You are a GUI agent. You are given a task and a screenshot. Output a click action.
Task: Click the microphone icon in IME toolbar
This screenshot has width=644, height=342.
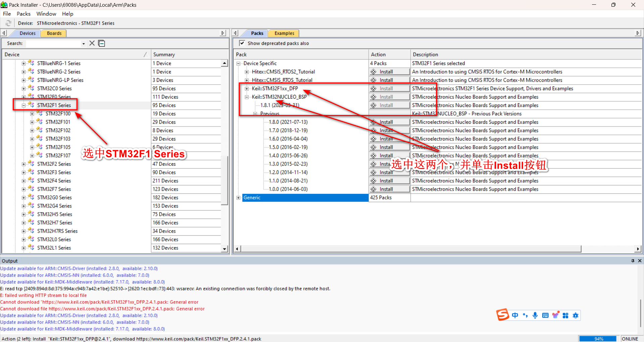[x=535, y=315]
